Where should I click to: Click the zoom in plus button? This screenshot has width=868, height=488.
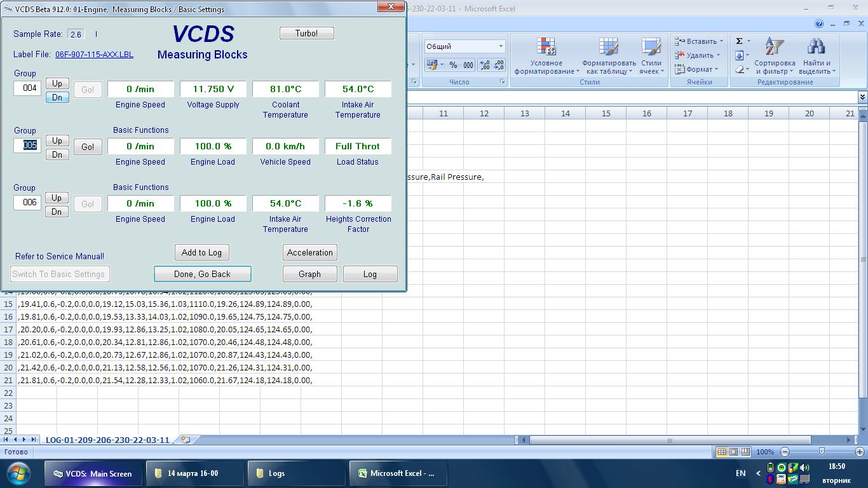(859, 452)
